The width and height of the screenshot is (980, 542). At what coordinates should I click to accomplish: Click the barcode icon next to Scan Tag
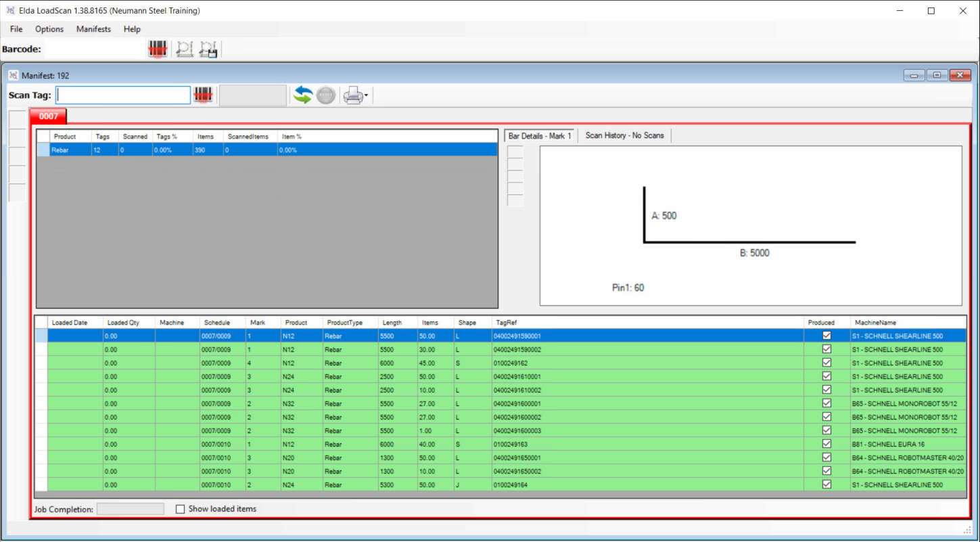coord(203,95)
